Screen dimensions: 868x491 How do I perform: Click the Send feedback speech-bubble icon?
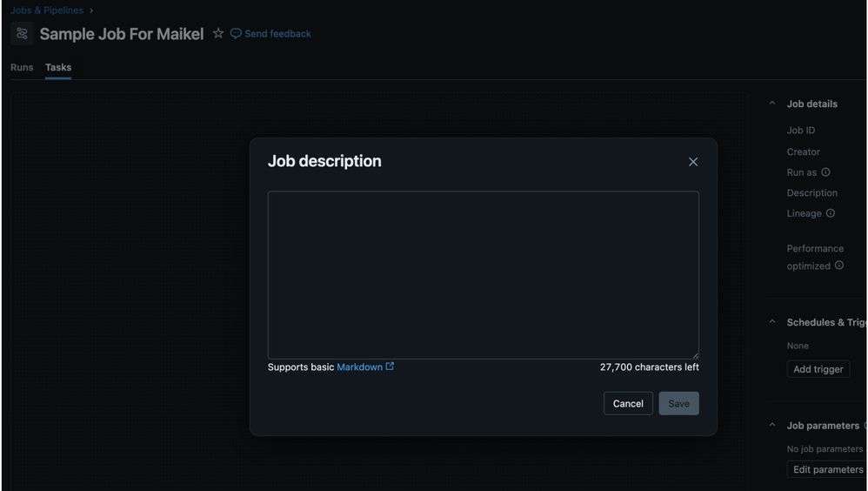pos(236,34)
